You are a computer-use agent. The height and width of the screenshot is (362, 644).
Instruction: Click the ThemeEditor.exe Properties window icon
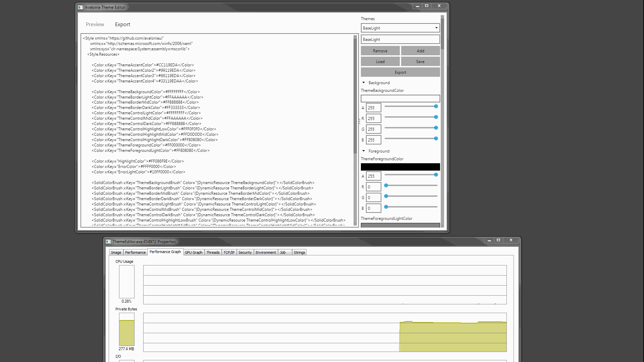[108, 241]
